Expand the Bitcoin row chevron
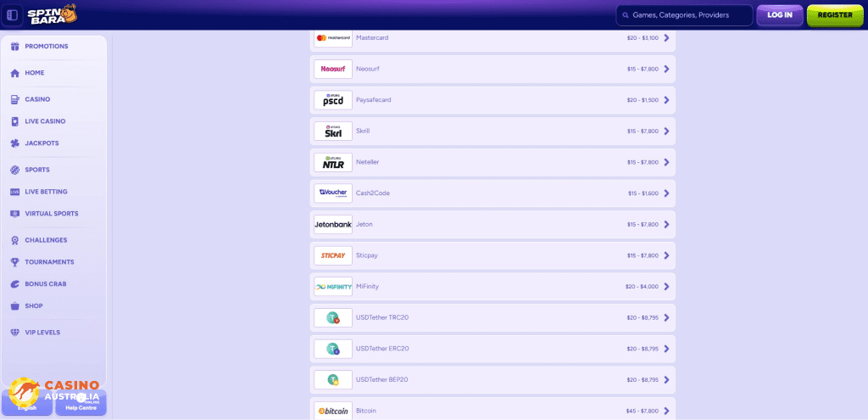 coord(666,412)
